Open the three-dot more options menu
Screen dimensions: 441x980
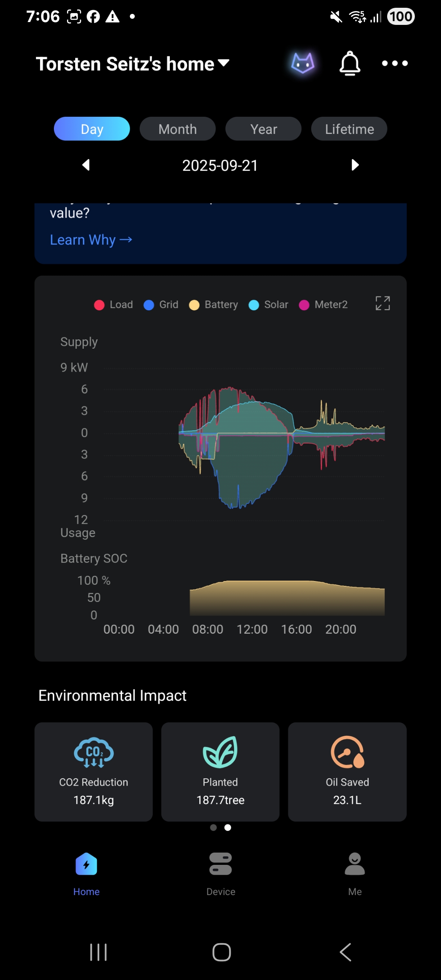(394, 63)
